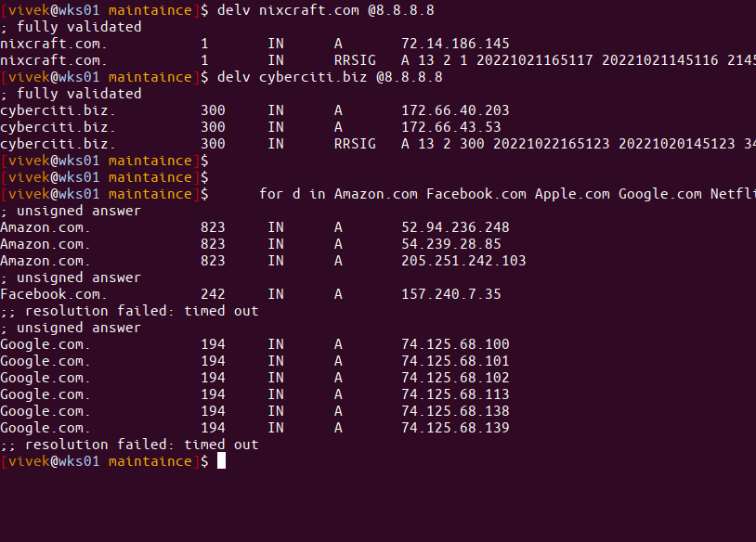Click 'Facebook.com.' in the answer row
This screenshot has height=542, width=756.
(54, 294)
